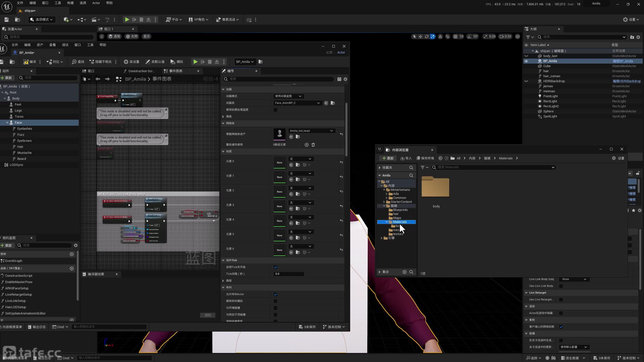Click content browser Import (导入) button
The width and height of the screenshot is (644, 362).
(406, 158)
